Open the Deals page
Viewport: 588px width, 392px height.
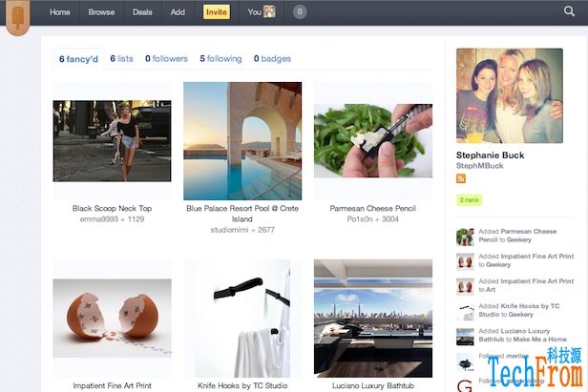(142, 12)
